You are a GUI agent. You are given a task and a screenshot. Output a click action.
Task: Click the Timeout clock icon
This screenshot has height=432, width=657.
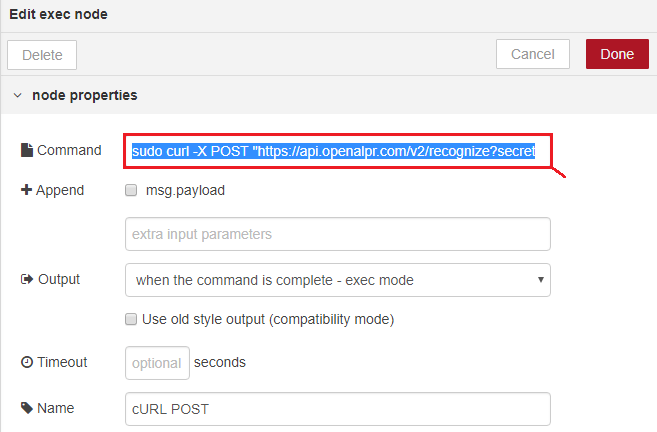(27, 363)
